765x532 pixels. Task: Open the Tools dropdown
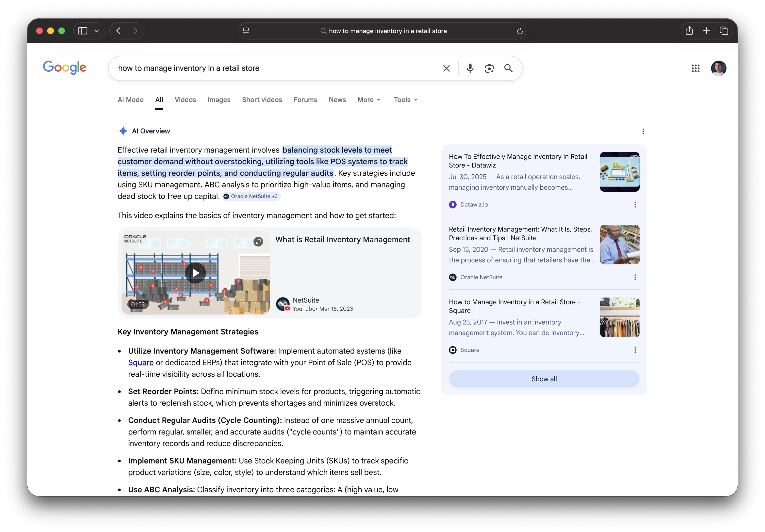point(405,100)
